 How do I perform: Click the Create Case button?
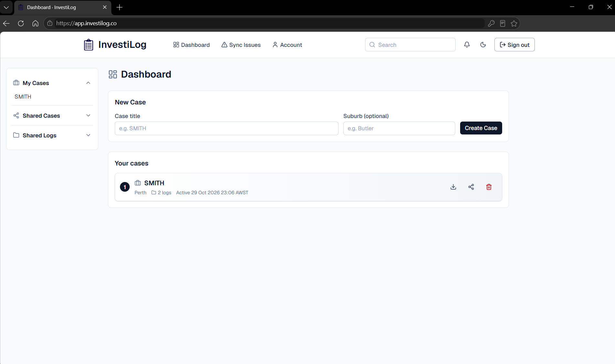pyautogui.click(x=481, y=128)
